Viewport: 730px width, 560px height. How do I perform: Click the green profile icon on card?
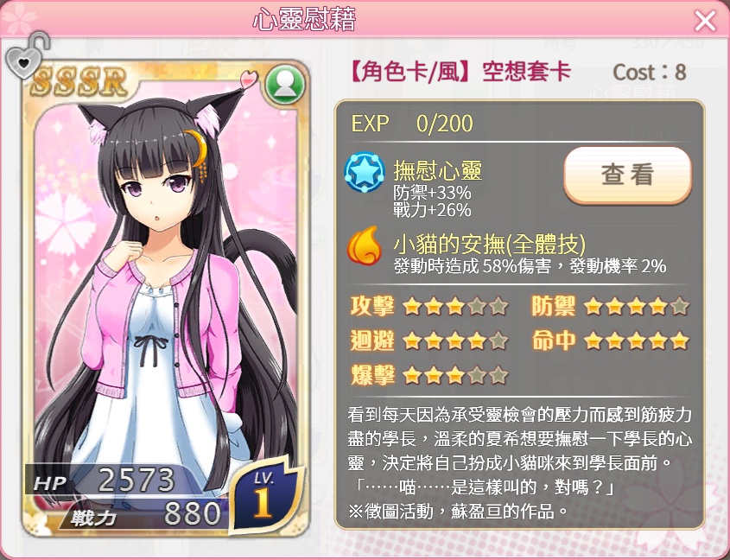pyautogui.click(x=285, y=85)
